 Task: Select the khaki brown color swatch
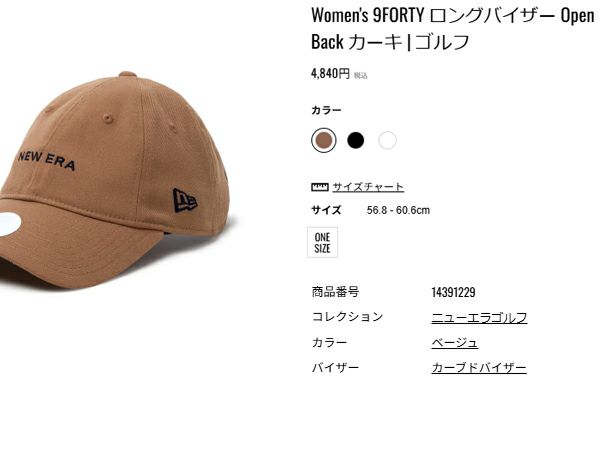(324, 140)
